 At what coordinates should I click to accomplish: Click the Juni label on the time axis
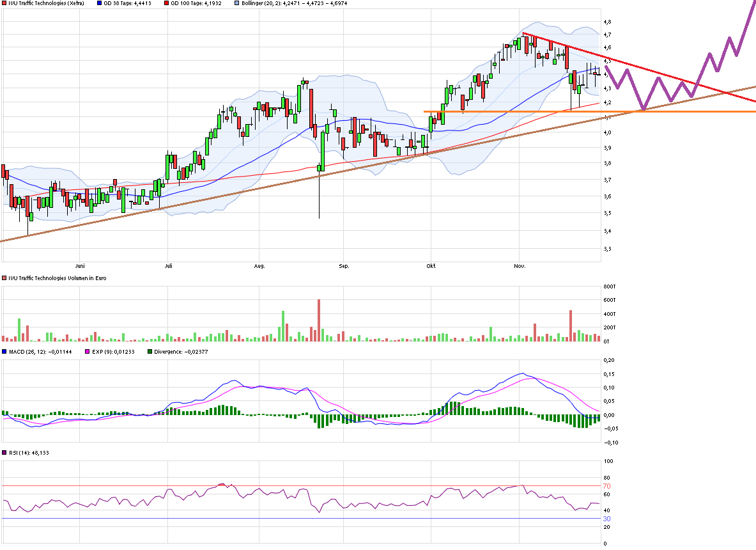point(81,265)
